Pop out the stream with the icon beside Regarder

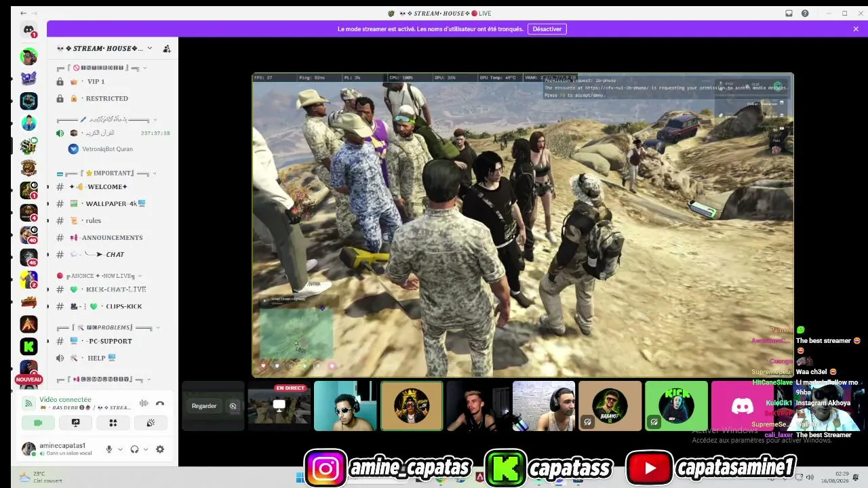point(233,406)
